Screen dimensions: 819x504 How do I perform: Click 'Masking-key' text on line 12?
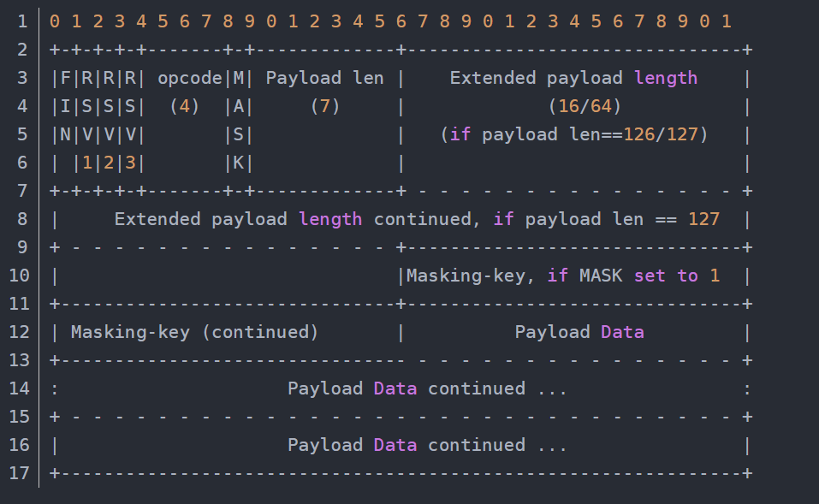tap(130, 332)
